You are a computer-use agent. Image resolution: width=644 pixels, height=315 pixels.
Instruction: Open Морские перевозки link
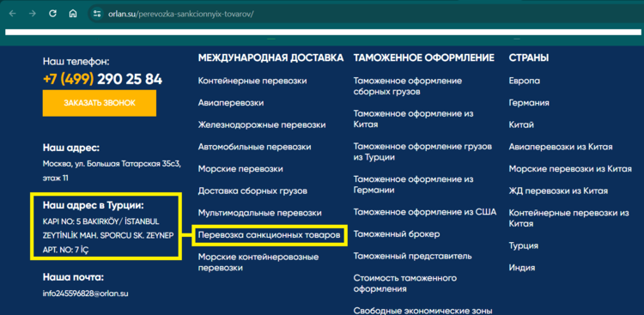click(x=240, y=169)
